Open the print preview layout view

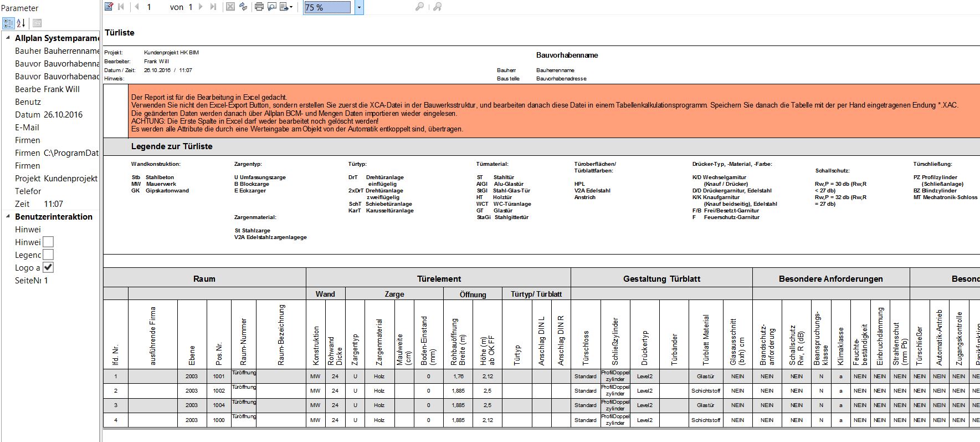coord(271,7)
